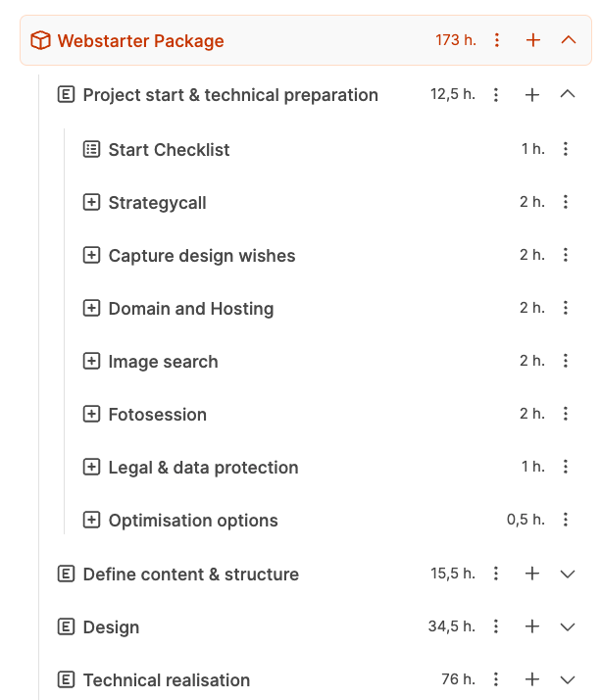
Task: Expand Technical realisation section
Action: click(567, 679)
